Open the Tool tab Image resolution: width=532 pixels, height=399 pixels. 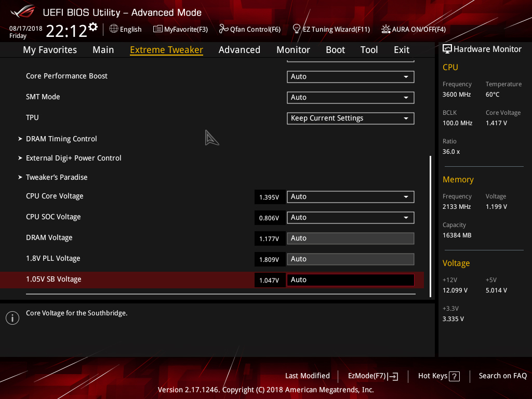[x=369, y=50]
